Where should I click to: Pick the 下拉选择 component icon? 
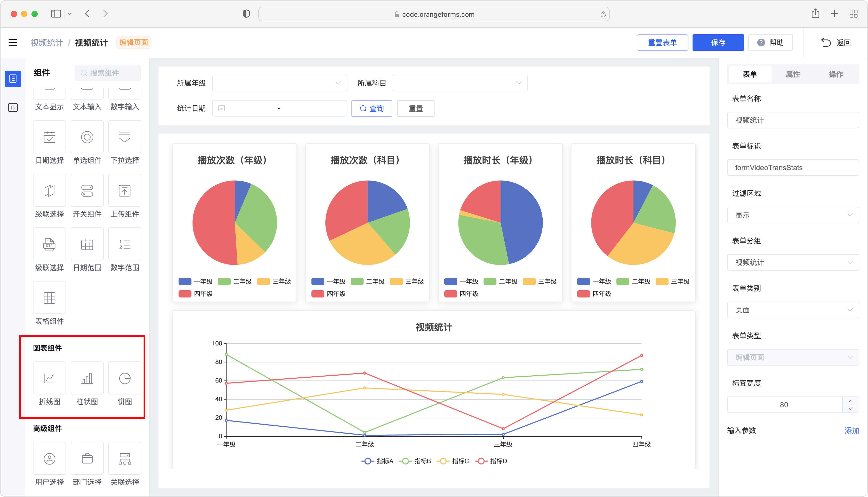[x=125, y=137]
